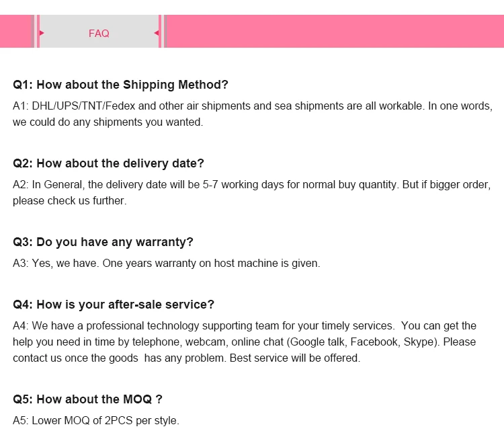This screenshot has height=437, width=504.
Task: Click the FAQ tab label
Action: (x=99, y=33)
